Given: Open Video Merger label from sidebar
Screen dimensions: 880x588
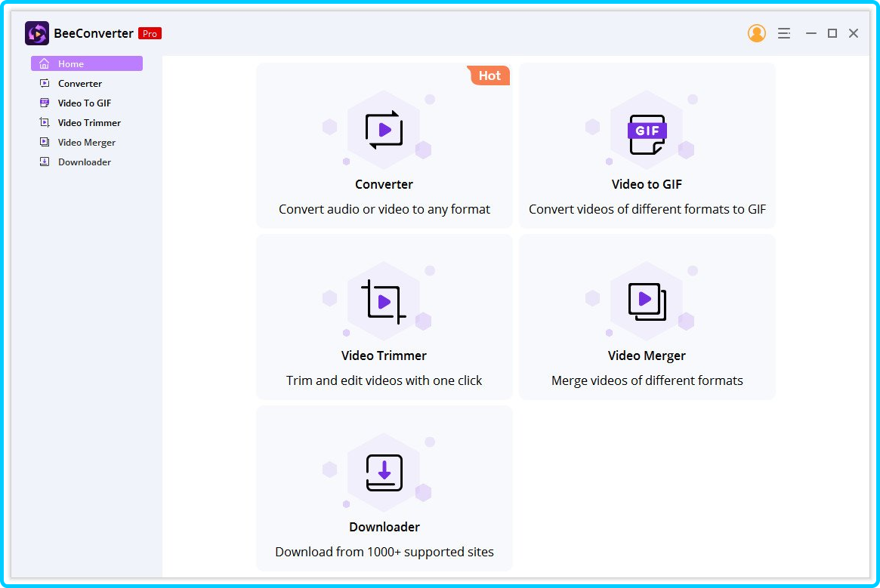Looking at the screenshot, I should pos(86,142).
